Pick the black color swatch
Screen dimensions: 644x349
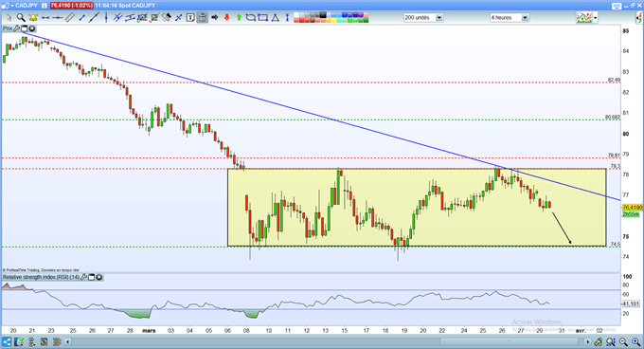coord(323,15)
